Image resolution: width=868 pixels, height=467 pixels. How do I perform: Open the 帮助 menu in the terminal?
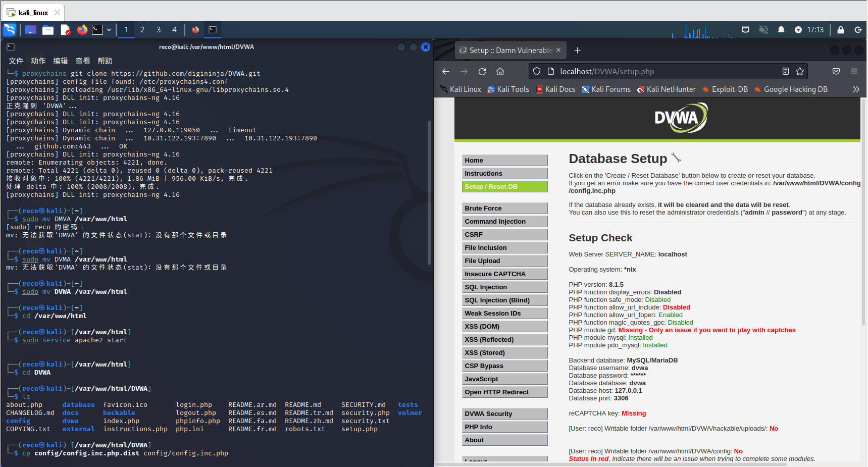(105, 61)
